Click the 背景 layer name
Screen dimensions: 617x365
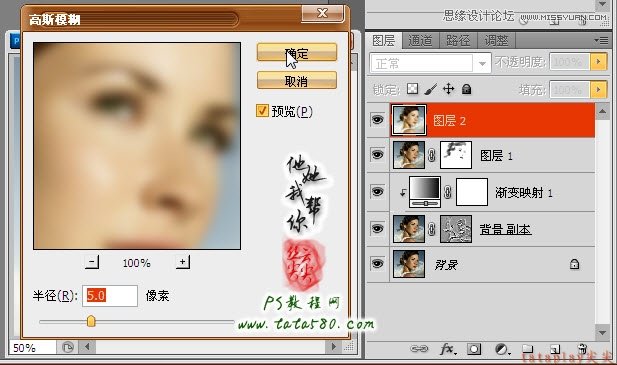tap(446, 265)
